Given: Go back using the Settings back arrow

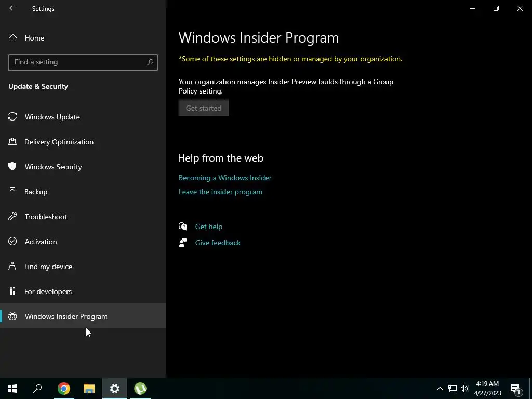Looking at the screenshot, I should (x=12, y=8).
